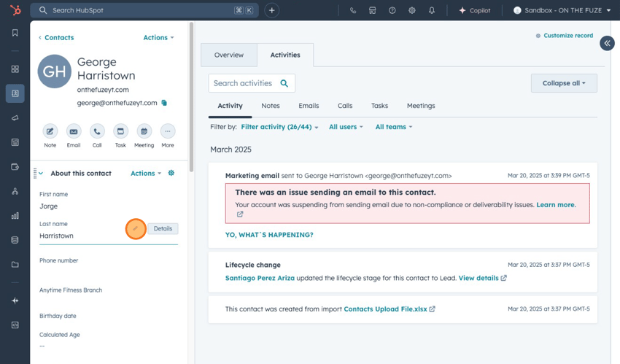The image size is (620, 364).
Task: Create a Note for this contact
Action: point(50,131)
